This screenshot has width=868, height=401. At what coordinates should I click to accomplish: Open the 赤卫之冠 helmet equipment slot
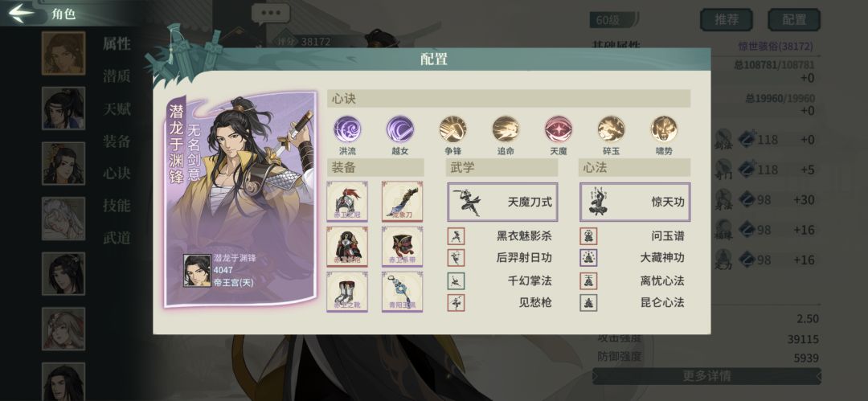pos(347,202)
